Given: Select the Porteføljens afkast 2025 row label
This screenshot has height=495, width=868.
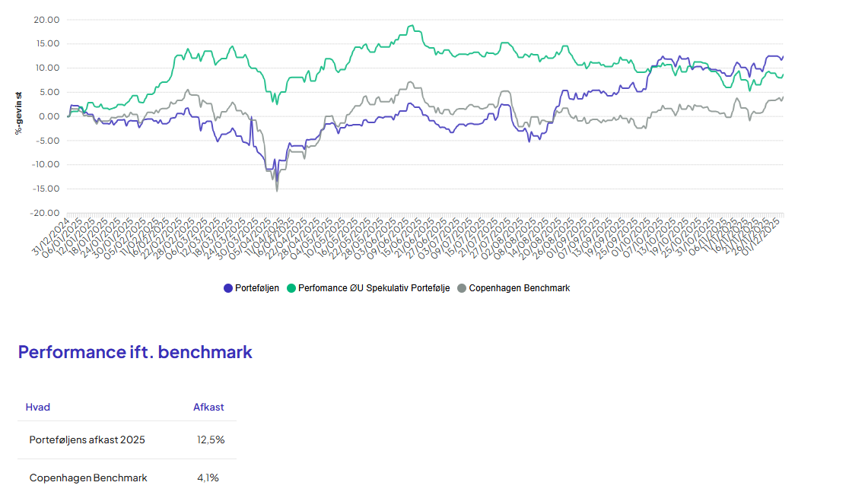Looking at the screenshot, I should (87, 440).
